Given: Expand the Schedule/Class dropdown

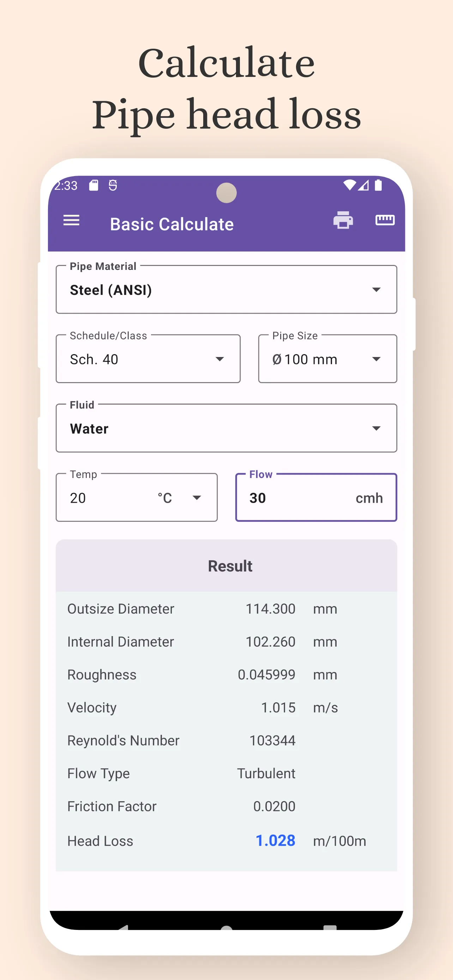Looking at the screenshot, I should coord(148,359).
